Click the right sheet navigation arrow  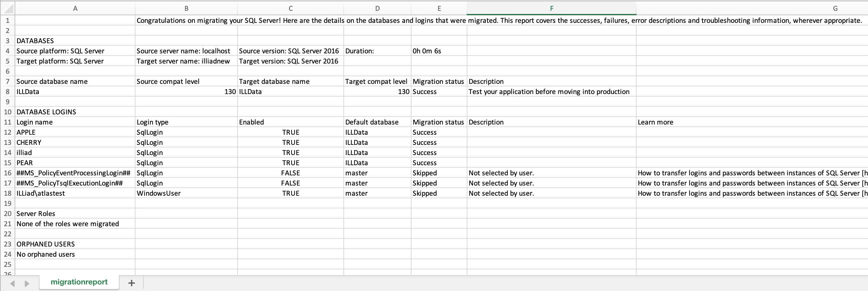pos(27,283)
